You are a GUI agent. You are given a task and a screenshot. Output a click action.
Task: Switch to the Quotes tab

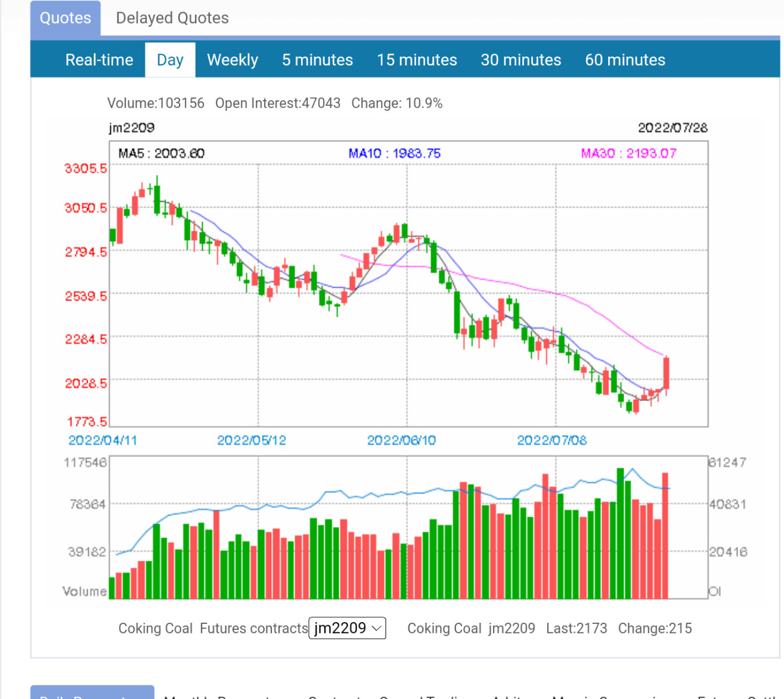click(x=66, y=18)
